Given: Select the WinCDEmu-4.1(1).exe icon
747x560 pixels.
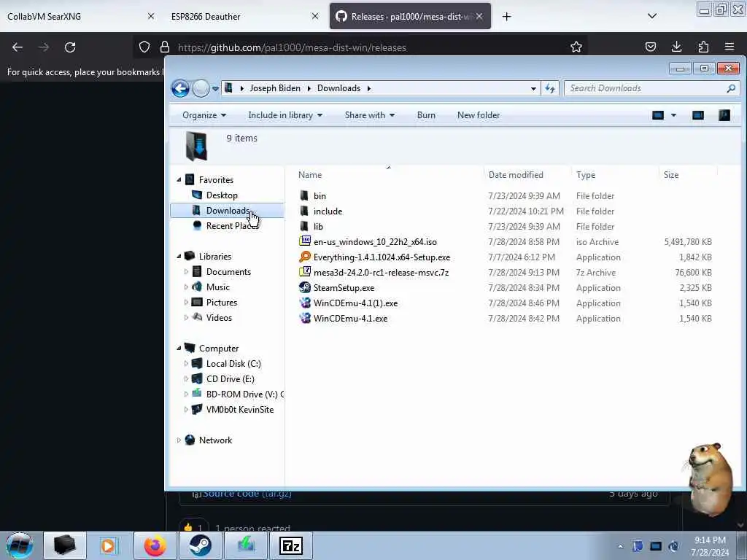Looking at the screenshot, I should click(x=305, y=303).
